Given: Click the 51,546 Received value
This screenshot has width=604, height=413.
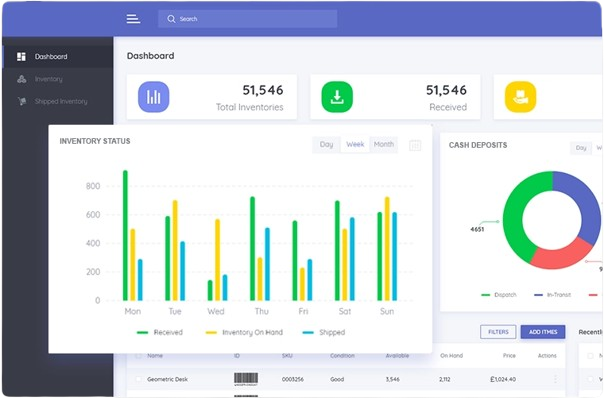Looking at the screenshot, I should point(446,90).
